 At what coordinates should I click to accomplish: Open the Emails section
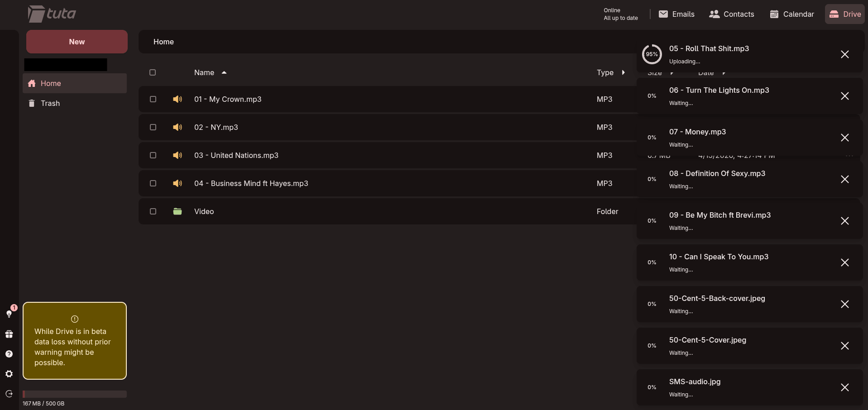pos(676,14)
